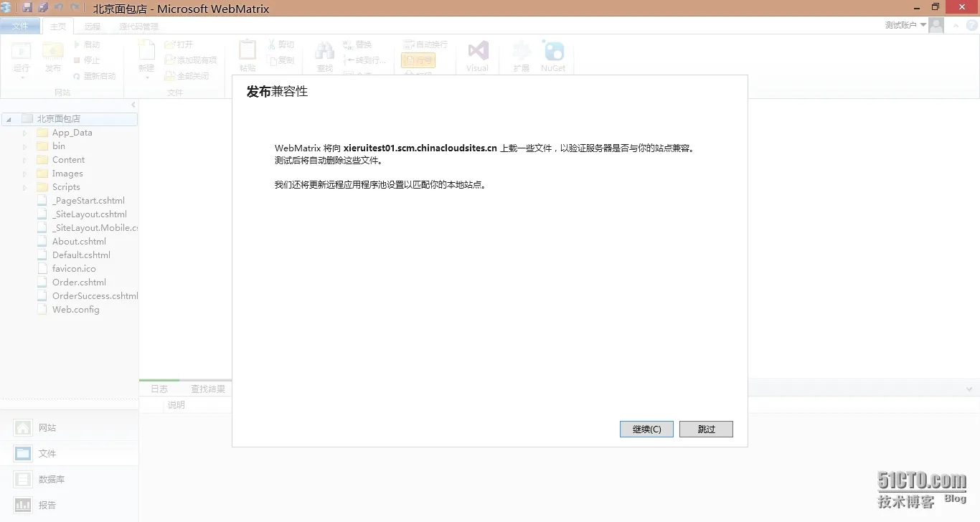Select the Default.cshtml file

(x=81, y=255)
